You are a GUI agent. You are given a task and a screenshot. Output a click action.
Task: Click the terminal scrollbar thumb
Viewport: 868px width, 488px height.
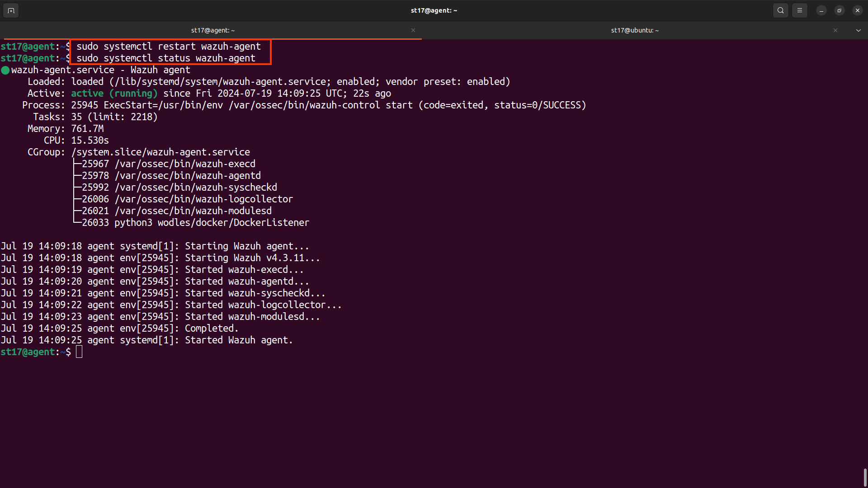coord(865,477)
